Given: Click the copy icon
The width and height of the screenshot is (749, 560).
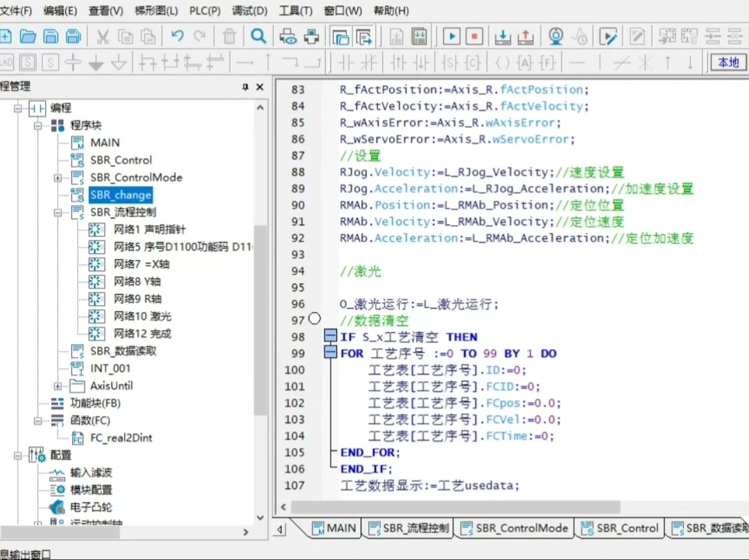Looking at the screenshot, I should pos(125,36).
